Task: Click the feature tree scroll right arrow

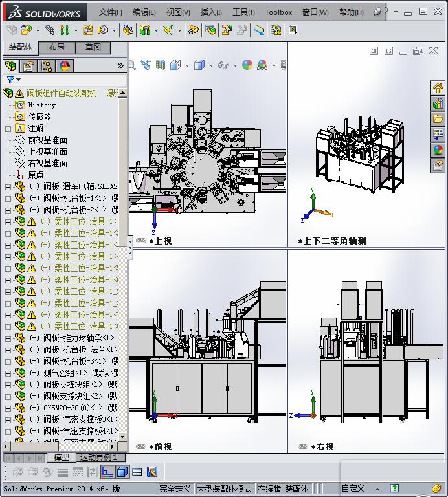Action: [113, 447]
